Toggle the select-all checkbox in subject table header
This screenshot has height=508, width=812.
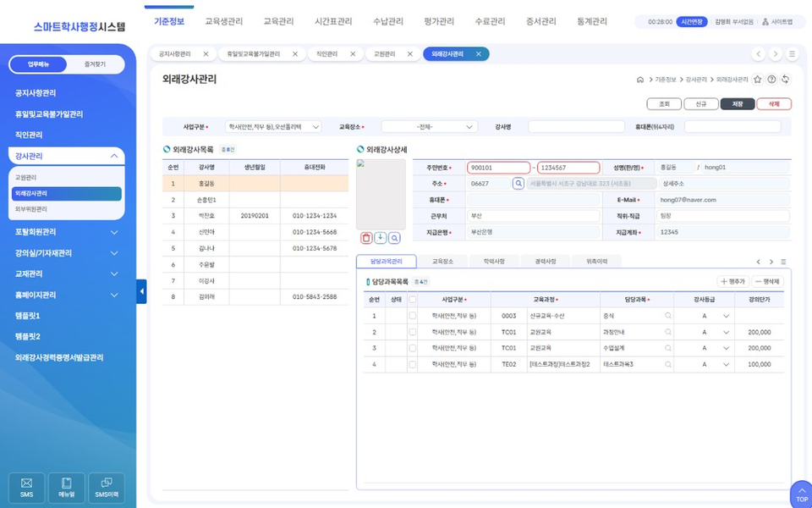(x=412, y=300)
